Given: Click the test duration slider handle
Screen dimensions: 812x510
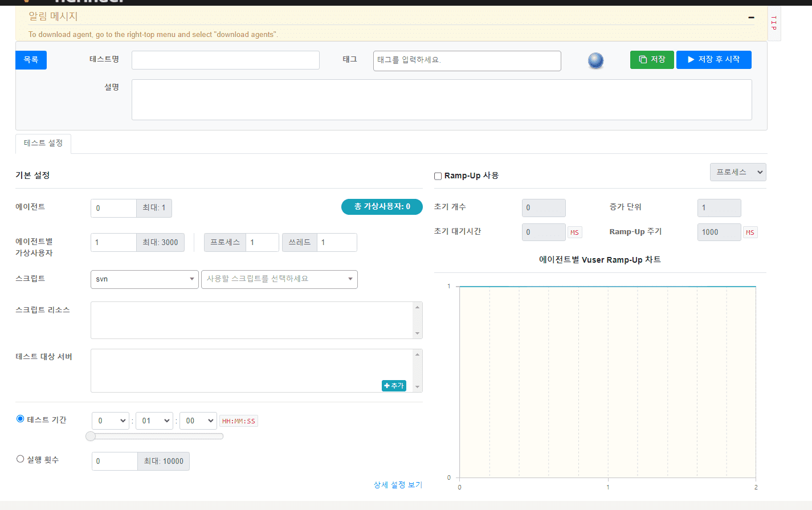Looking at the screenshot, I should (x=91, y=436).
